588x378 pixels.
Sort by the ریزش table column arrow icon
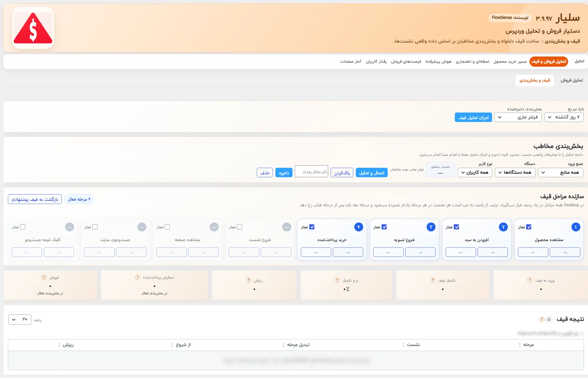pyautogui.click(x=59, y=345)
